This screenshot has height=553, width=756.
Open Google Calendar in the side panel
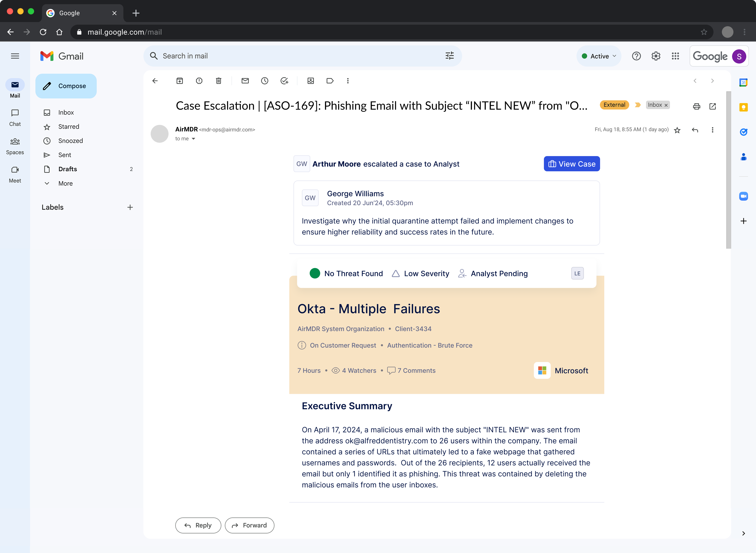(x=744, y=83)
